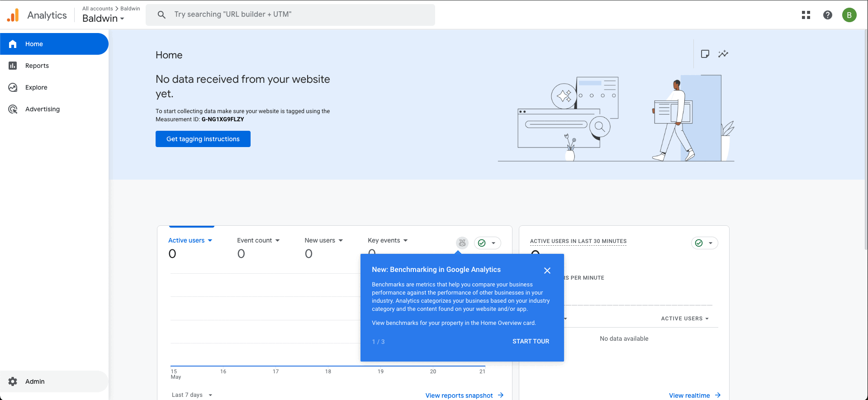
Task: Close the Benchmarking tooltip
Action: 547,271
